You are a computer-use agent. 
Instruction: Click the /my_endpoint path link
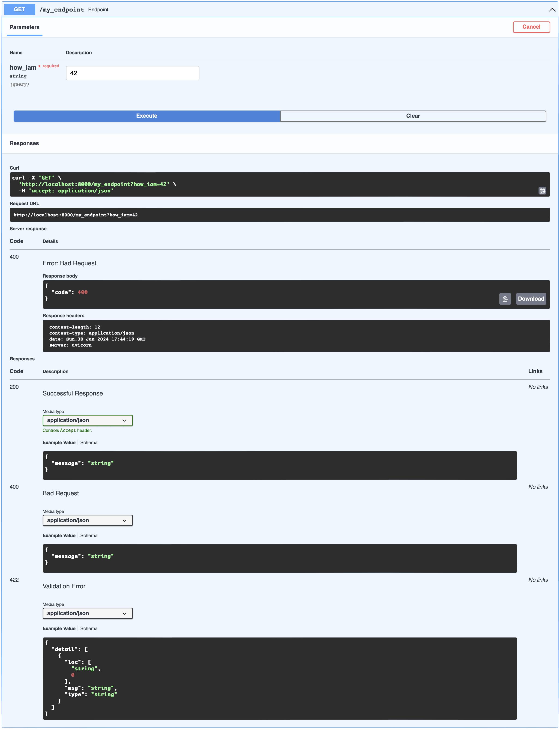[x=62, y=10]
